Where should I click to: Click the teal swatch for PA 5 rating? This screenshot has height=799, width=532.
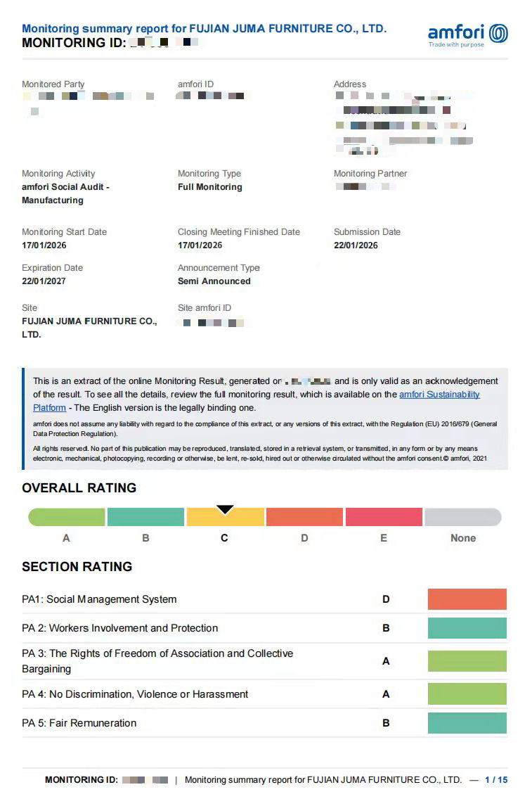467,723
